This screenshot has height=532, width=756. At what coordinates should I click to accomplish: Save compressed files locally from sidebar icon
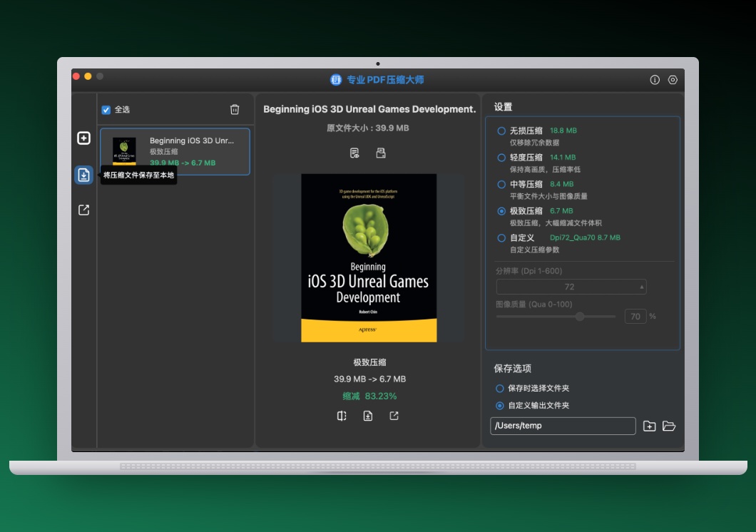(84, 175)
